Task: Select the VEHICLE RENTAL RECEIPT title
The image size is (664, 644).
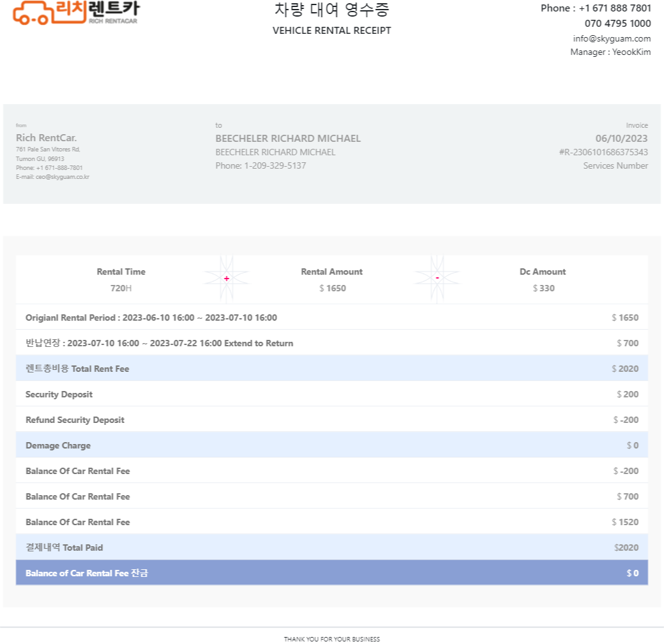Action: click(331, 31)
